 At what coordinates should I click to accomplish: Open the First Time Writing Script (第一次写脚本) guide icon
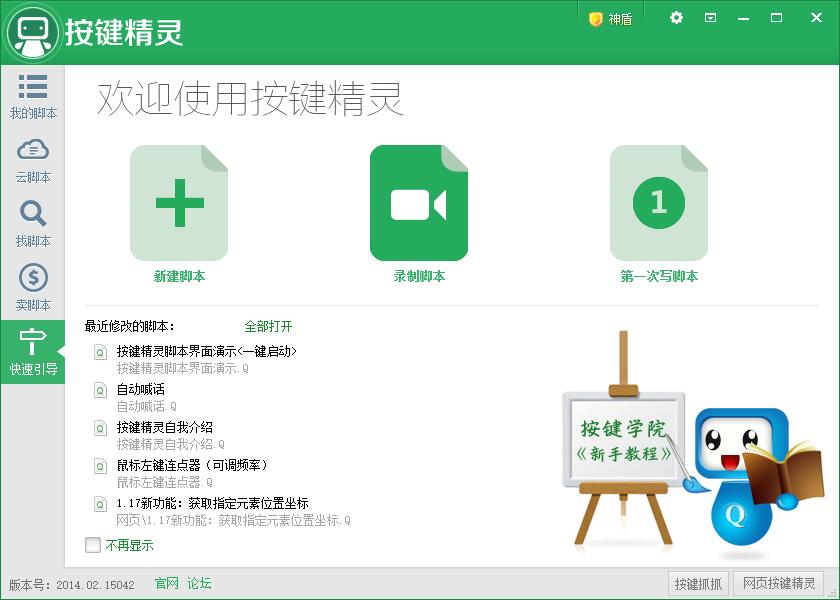coord(658,203)
